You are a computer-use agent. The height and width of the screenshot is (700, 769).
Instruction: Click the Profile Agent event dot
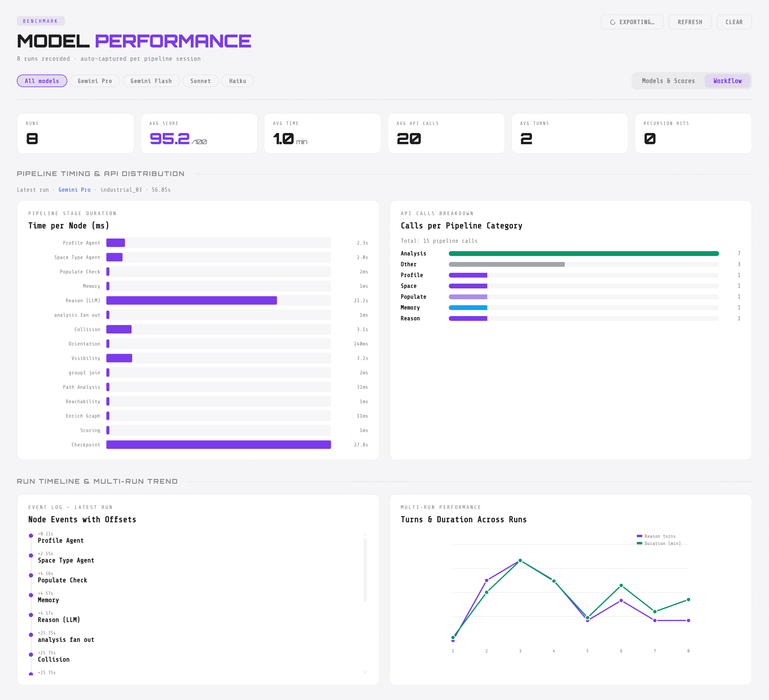[31, 536]
